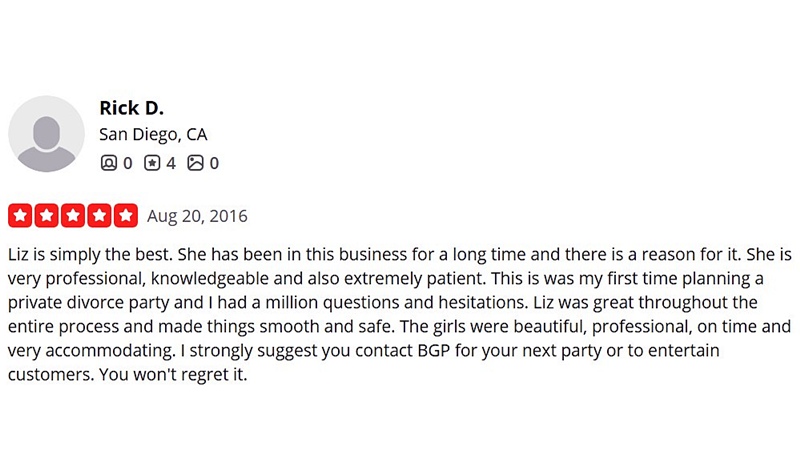Click the reviewer's default avatar picture
Viewport: 800px width, 450px height.
46,134
